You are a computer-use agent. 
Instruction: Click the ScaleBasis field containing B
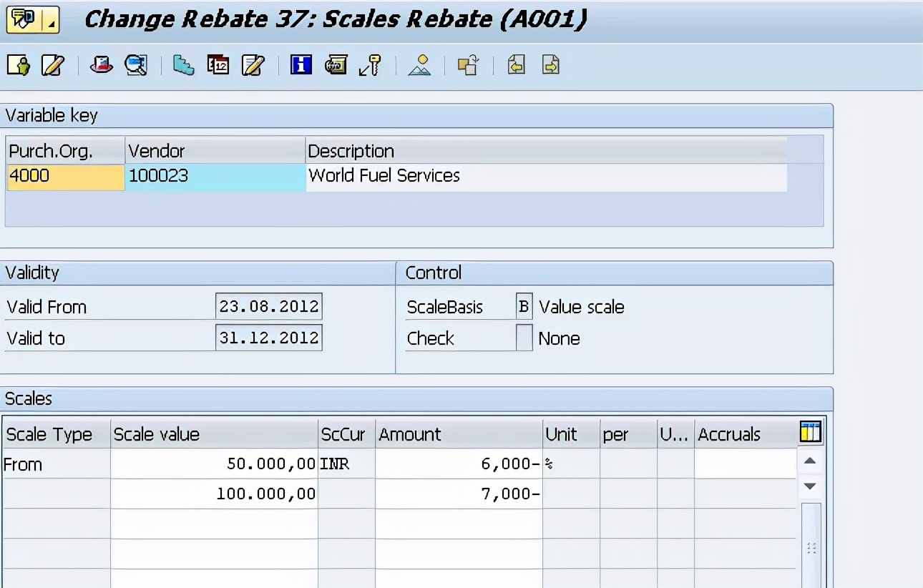tap(524, 306)
